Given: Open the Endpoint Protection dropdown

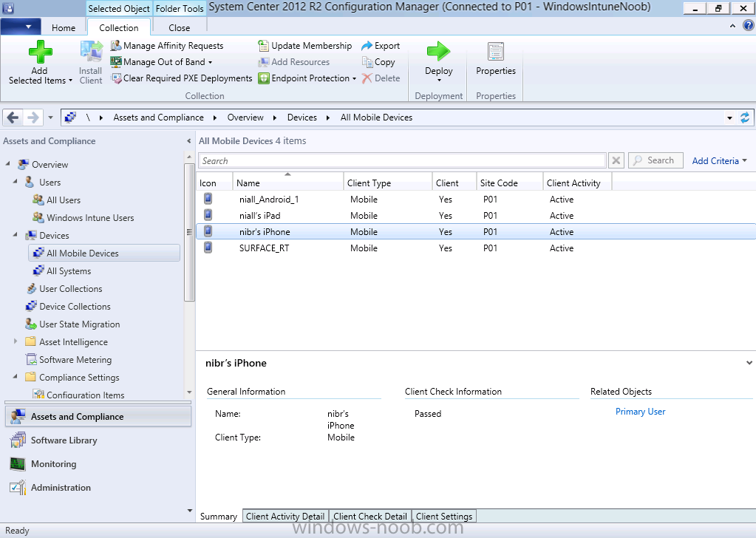Looking at the screenshot, I should coord(307,78).
